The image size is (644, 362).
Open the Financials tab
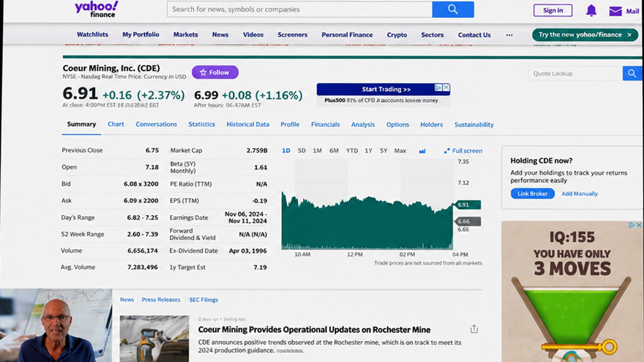click(x=325, y=124)
